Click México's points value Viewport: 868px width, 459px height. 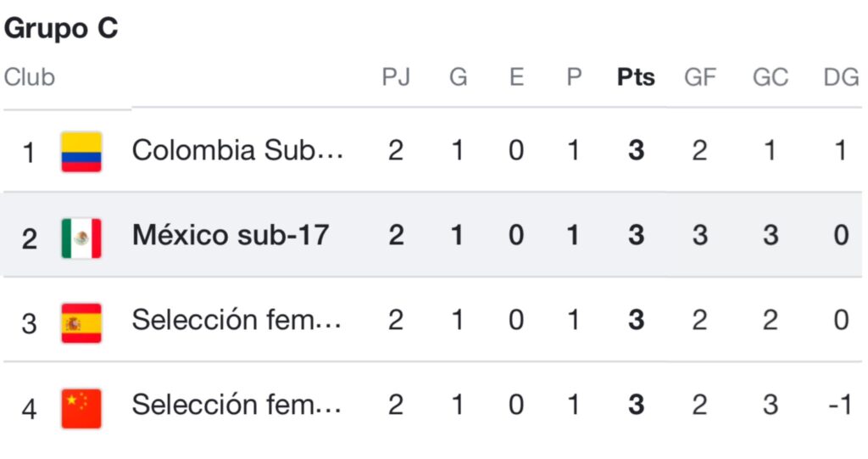[636, 235]
